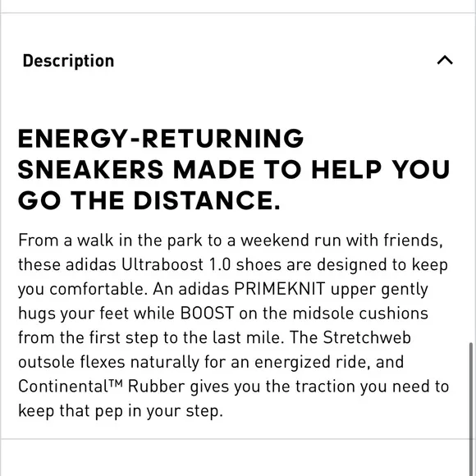
Task: Click the word outsole in the paragraph
Action: click(47, 362)
